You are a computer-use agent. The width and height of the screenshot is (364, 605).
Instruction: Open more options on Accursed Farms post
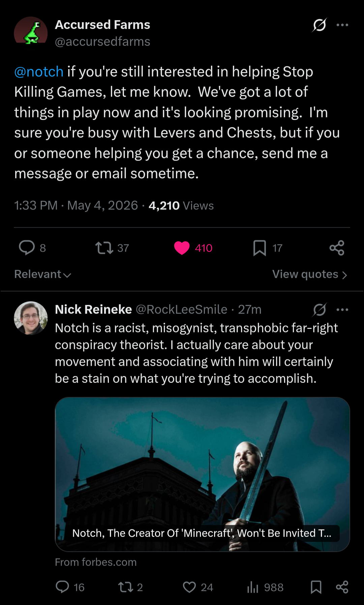[x=342, y=25]
